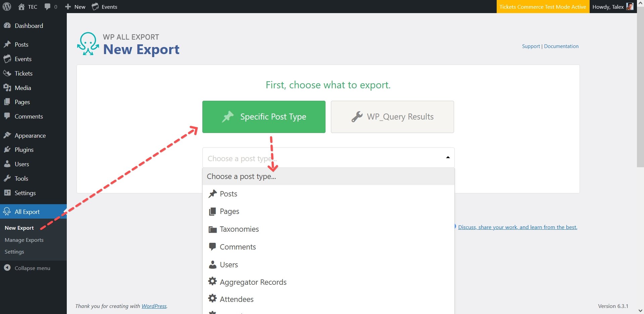Select the Taxonomies folder icon in dropdown
This screenshot has height=314, width=644.
(212, 229)
